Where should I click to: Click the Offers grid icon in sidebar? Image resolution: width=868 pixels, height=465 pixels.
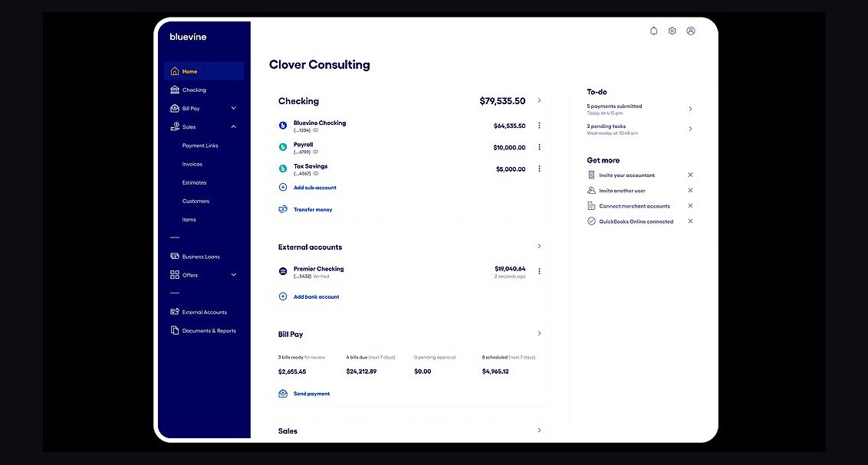175,275
